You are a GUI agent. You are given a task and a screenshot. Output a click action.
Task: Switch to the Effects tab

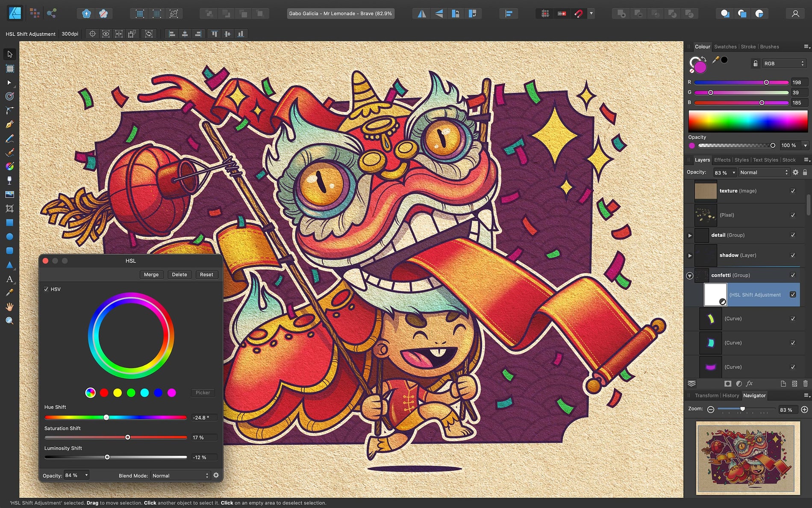(x=722, y=159)
